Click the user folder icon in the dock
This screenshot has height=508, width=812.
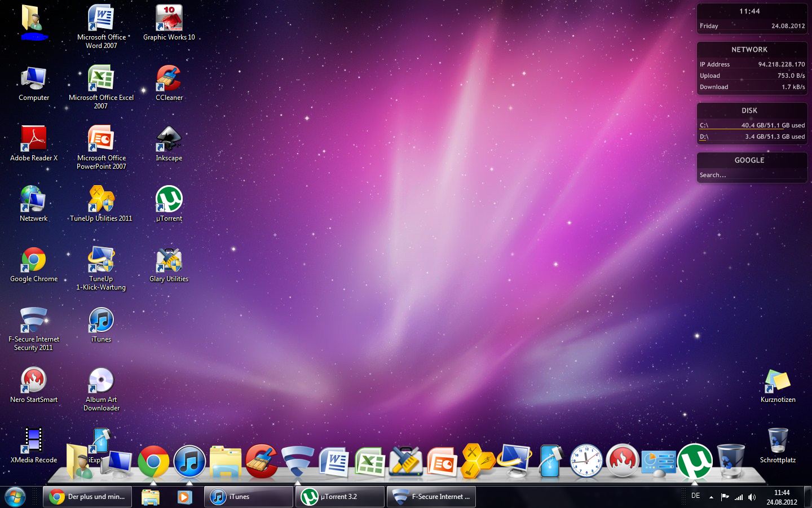(x=79, y=462)
